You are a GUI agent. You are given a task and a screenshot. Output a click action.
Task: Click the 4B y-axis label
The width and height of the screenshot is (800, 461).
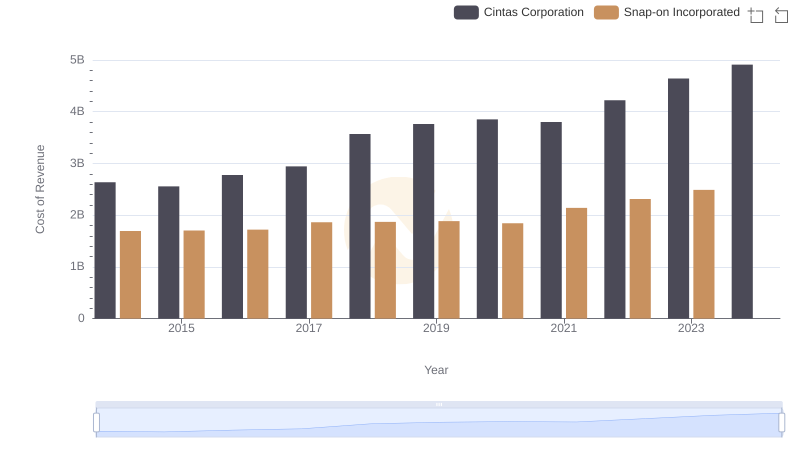click(77, 111)
